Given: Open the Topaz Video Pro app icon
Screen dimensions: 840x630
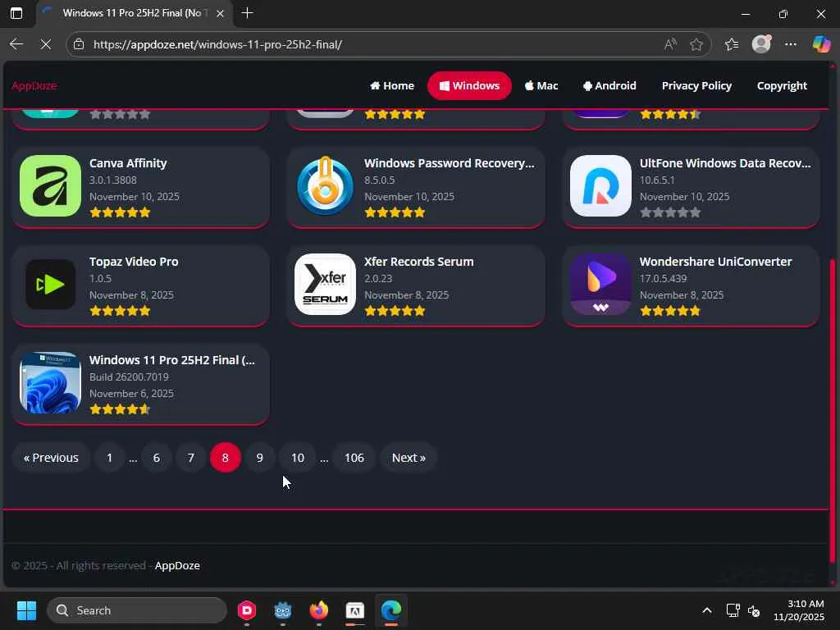Looking at the screenshot, I should pos(50,285).
